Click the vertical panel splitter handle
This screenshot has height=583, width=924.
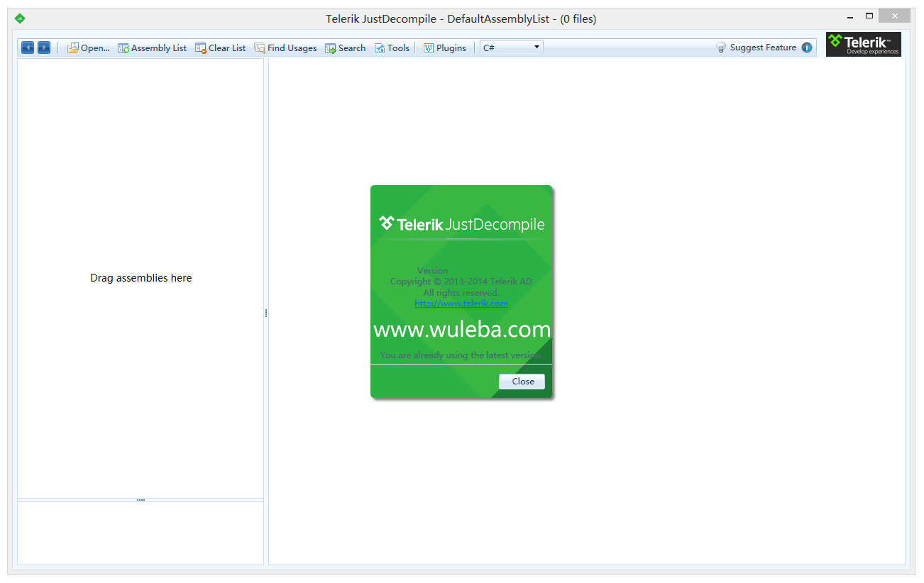click(x=266, y=313)
